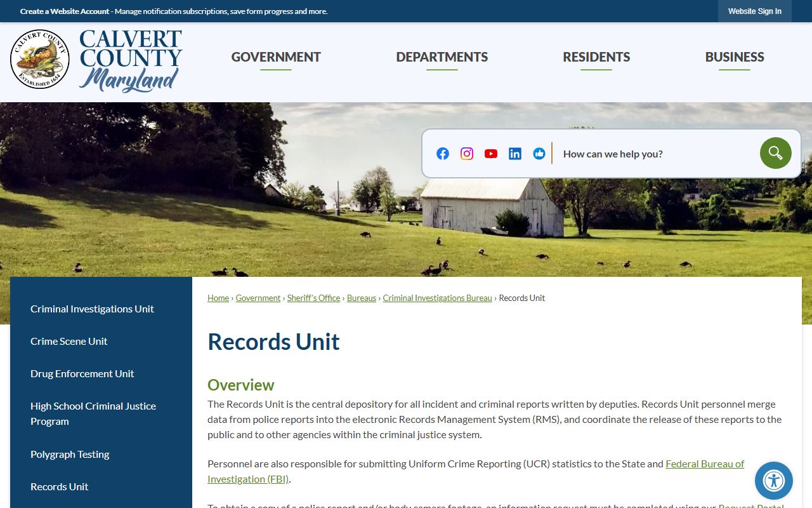The width and height of the screenshot is (812, 508).
Task: Click the thumbs-up social icon
Action: click(539, 154)
